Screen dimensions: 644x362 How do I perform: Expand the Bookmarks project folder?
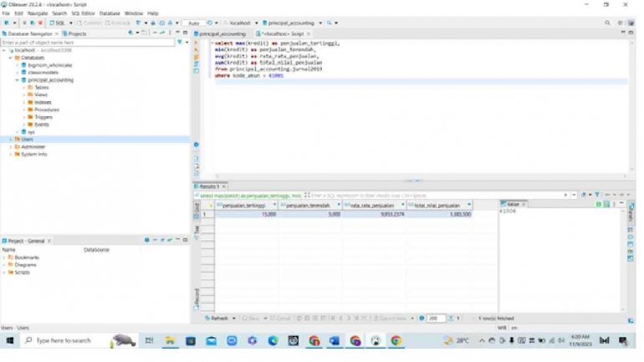tap(4, 257)
